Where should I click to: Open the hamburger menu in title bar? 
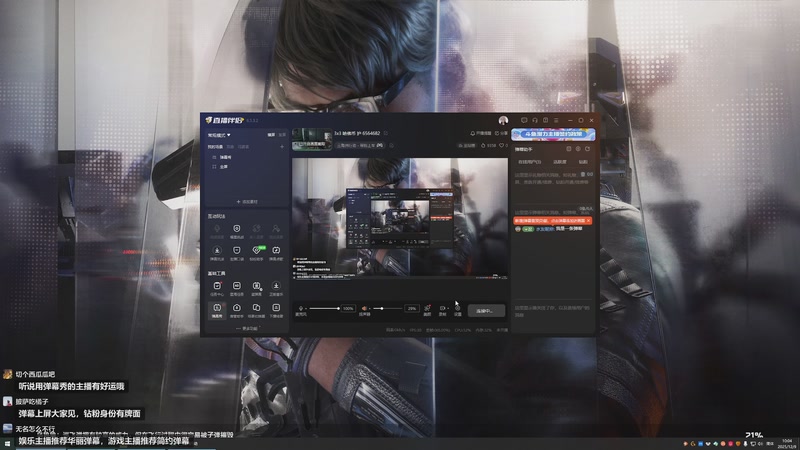click(x=556, y=120)
